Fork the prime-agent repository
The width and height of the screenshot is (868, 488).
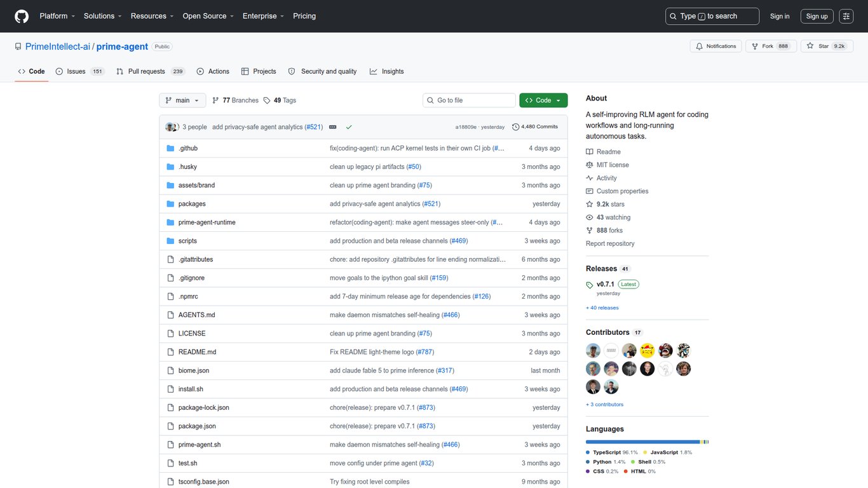point(771,46)
